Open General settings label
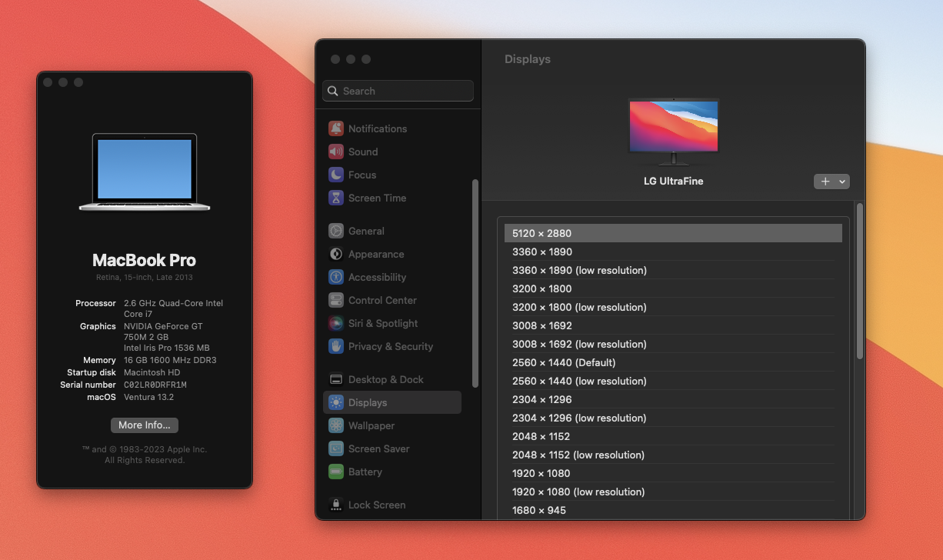The height and width of the screenshot is (560, 943). tap(366, 231)
